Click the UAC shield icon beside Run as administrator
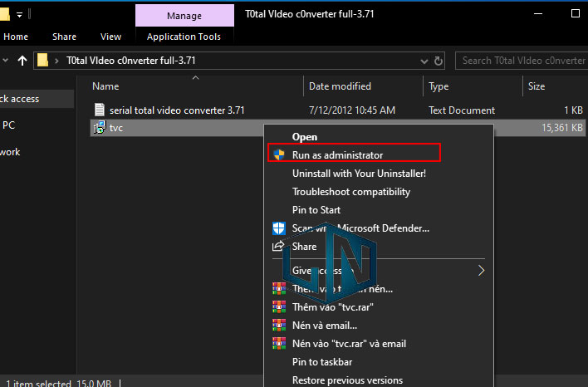 (279, 154)
